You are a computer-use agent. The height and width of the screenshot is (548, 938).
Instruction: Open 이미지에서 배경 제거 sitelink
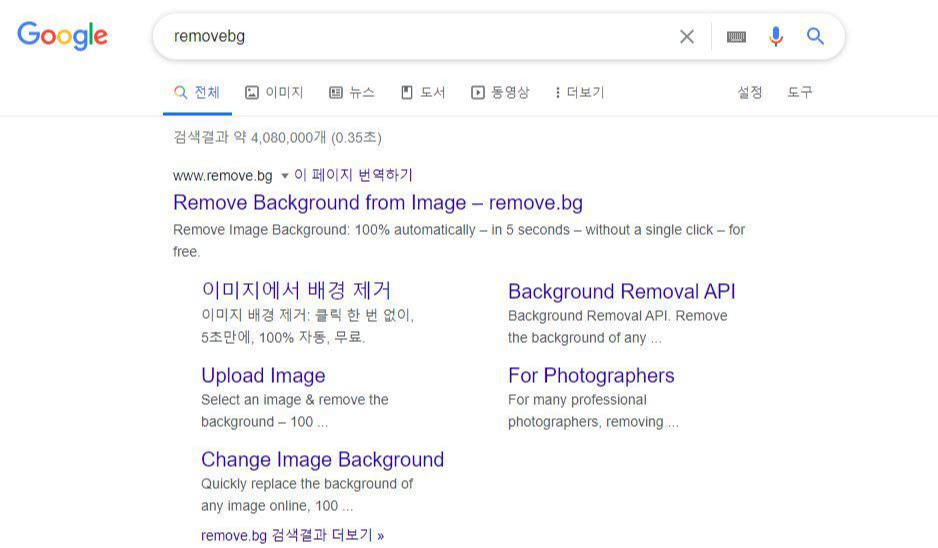[x=296, y=291]
